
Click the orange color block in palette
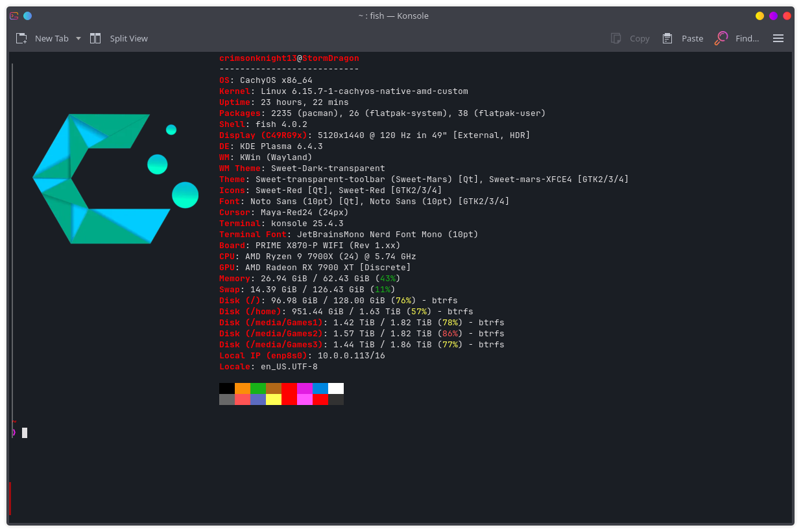pos(243,388)
